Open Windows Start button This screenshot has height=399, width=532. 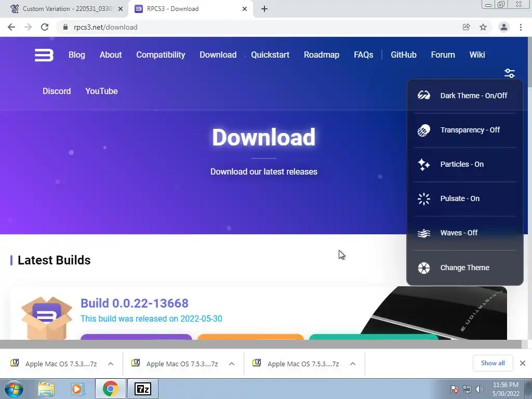(14, 389)
